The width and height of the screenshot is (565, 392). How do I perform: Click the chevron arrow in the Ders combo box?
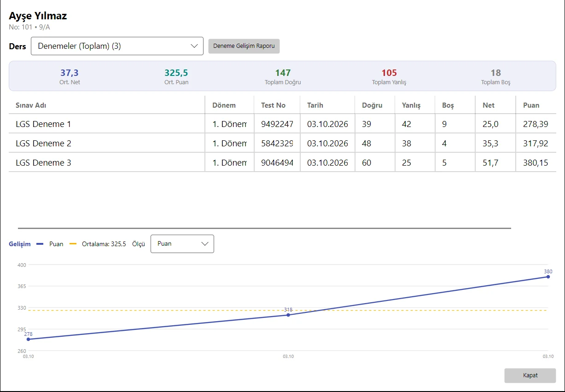point(194,46)
